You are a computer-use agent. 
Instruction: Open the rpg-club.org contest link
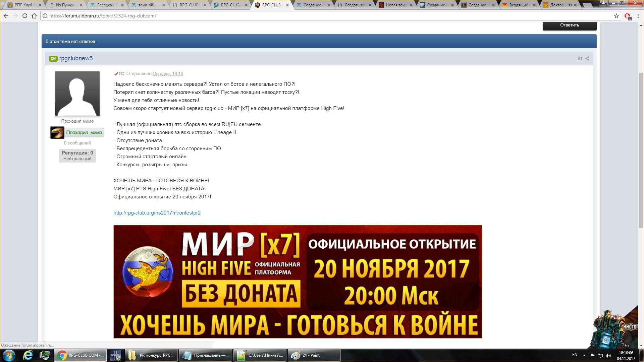[x=157, y=213]
